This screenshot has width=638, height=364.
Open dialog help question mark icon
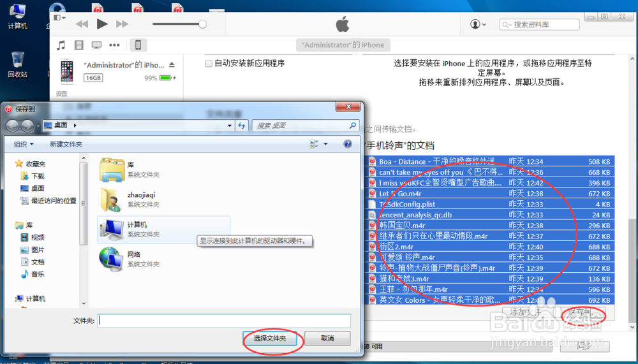[348, 144]
